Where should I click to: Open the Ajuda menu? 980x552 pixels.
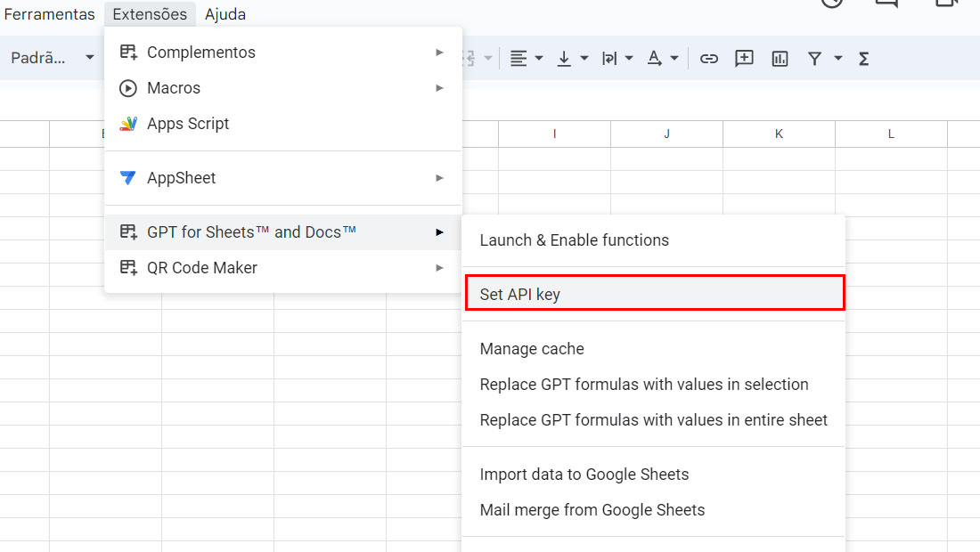tap(225, 13)
